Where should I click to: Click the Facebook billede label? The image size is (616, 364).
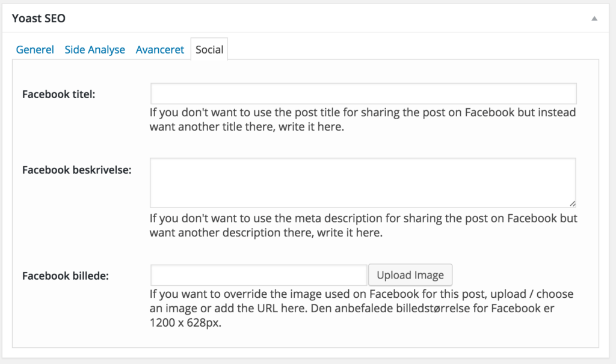(65, 276)
